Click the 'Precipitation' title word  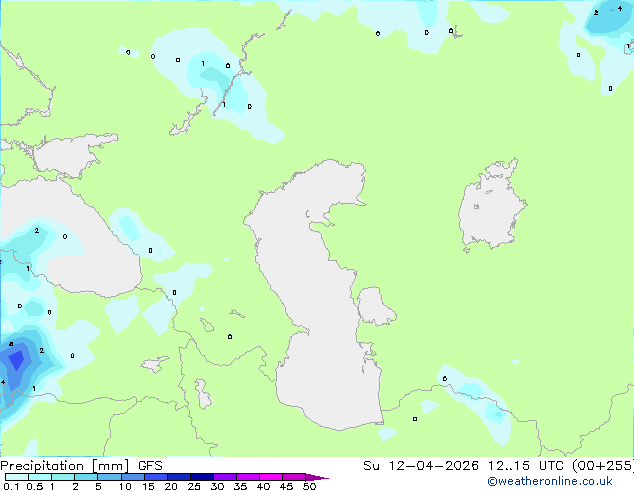point(42,466)
